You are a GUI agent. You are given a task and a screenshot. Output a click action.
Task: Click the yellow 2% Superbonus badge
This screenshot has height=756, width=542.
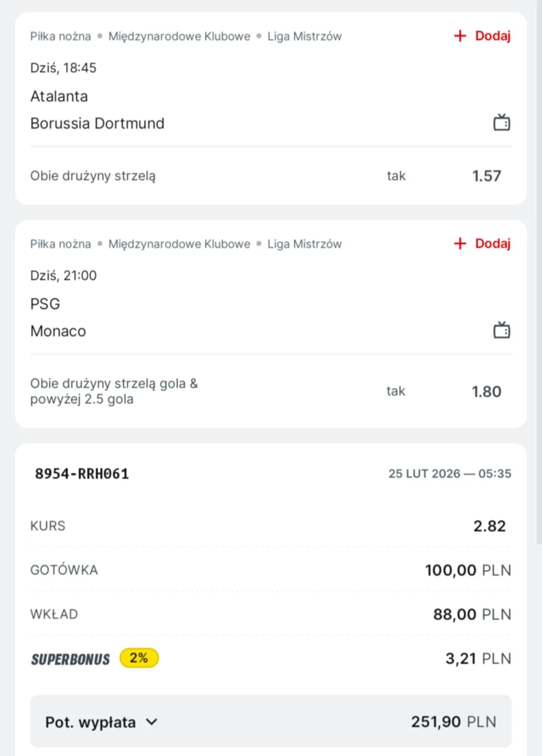139,658
